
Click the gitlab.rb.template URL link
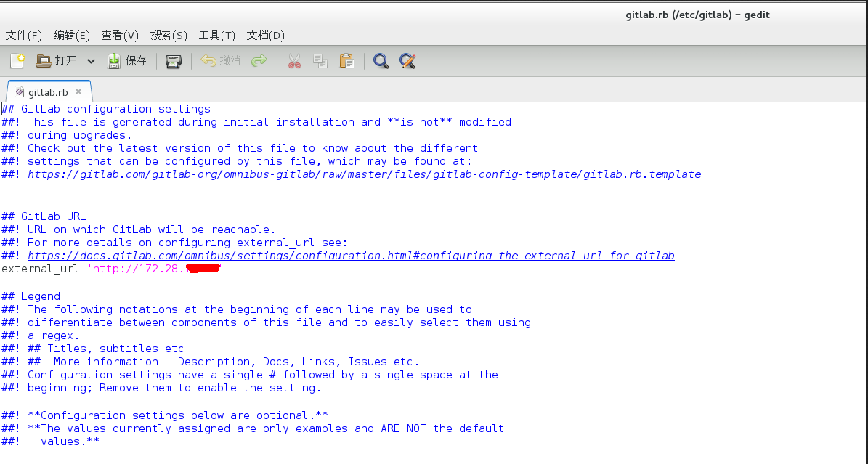point(364,174)
